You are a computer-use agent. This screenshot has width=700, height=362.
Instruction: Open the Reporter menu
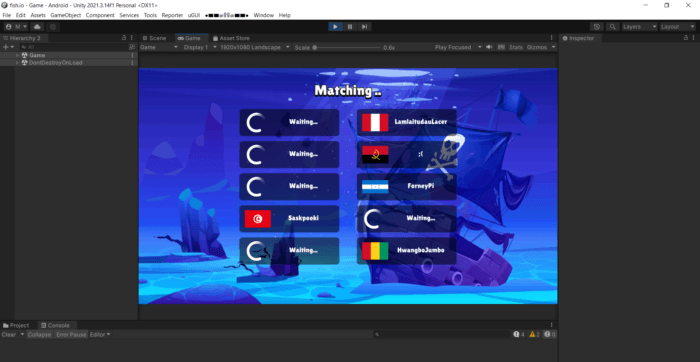[x=172, y=15]
